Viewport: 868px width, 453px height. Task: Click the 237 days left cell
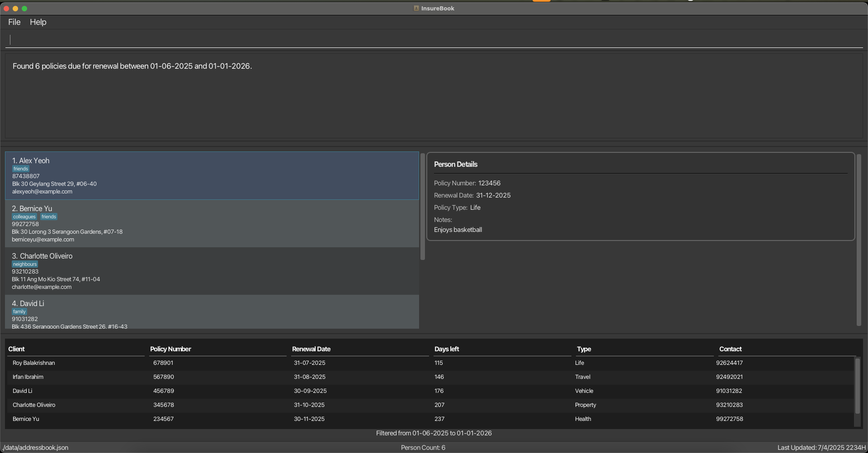coord(439,419)
